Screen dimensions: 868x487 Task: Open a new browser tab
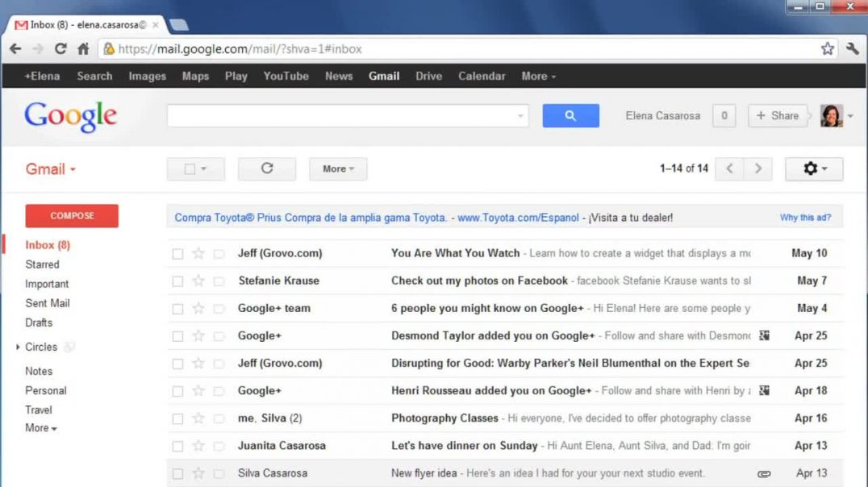[x=178, y=25]
